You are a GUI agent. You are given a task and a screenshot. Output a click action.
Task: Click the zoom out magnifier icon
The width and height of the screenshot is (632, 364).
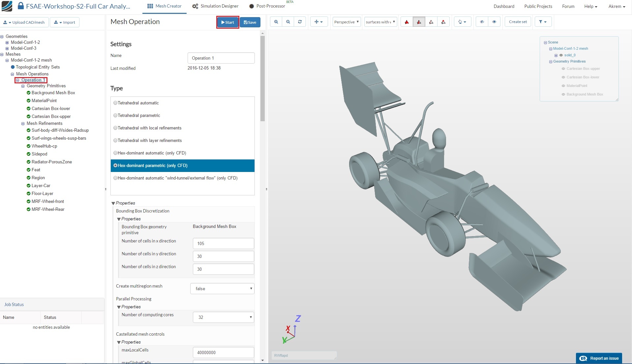click(x=288, y=22)
